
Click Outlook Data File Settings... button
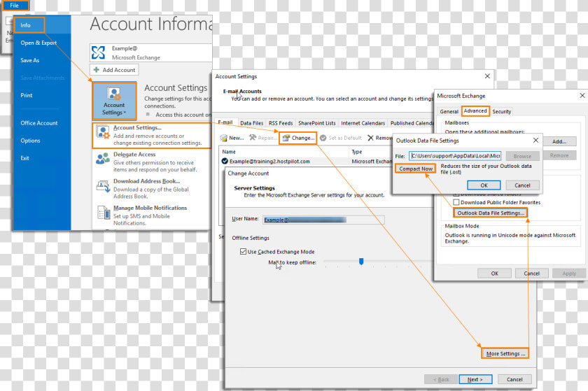pos(491,213)
